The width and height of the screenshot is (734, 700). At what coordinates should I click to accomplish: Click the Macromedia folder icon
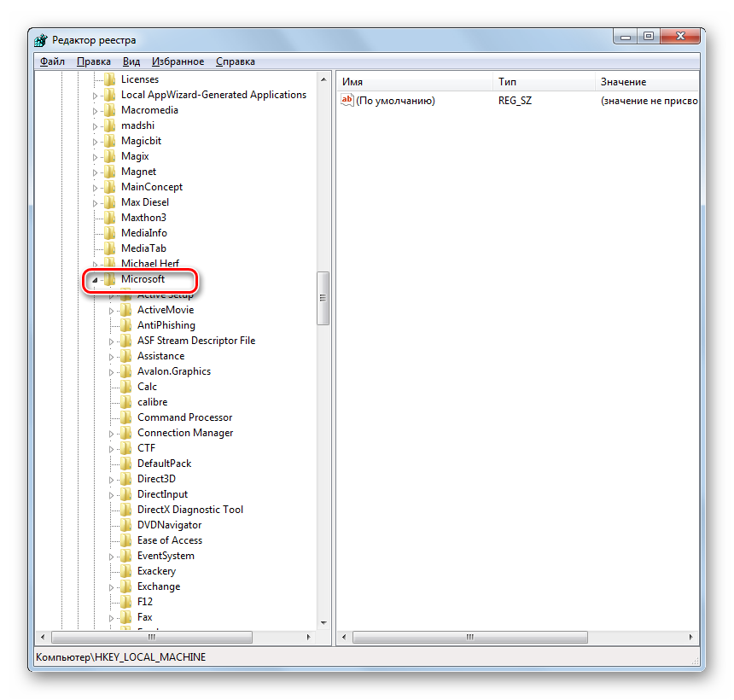click(110, 110)
